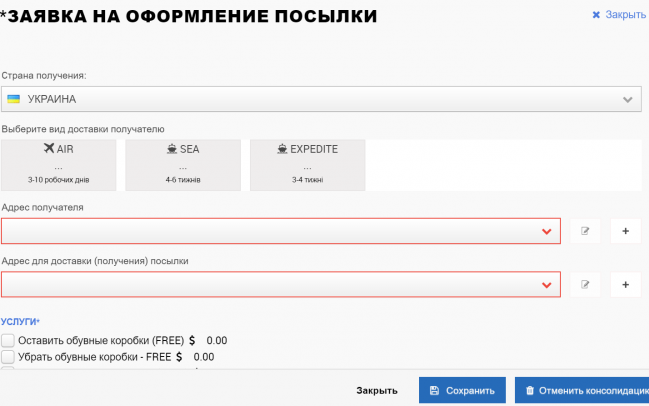Click 'Отменить консолидацию' button

tap(581, 390)
